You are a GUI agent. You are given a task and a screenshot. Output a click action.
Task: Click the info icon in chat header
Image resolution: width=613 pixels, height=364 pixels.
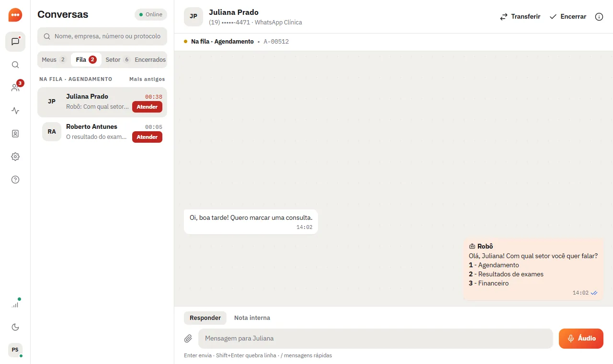pos(599,17)
